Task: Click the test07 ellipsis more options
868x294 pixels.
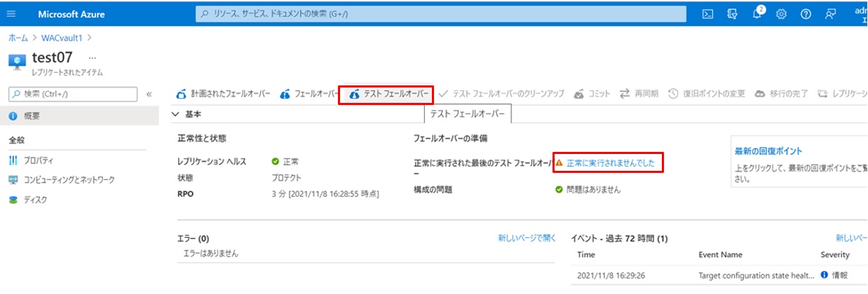Action: 92,57
